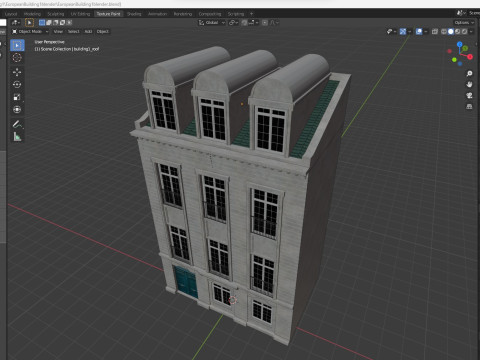Switch to the Scripting workspace tab
Screen dimensions: 480x360
click(236, 14)
